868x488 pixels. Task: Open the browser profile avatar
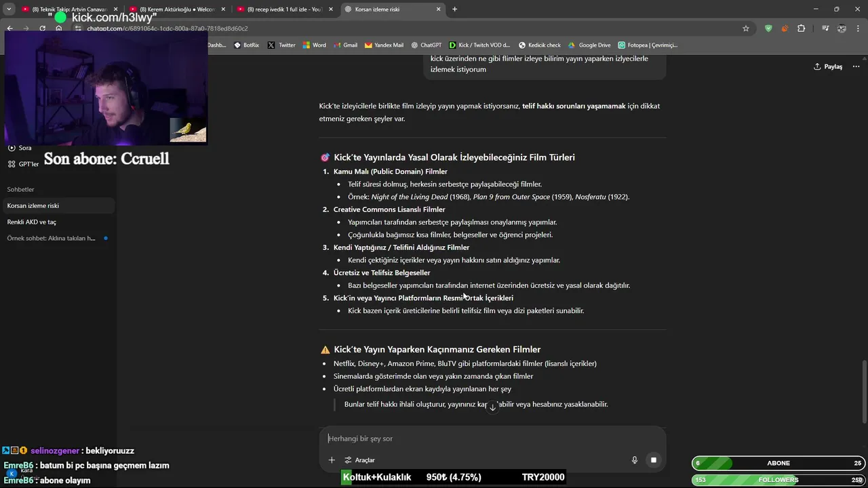(842, 28)
